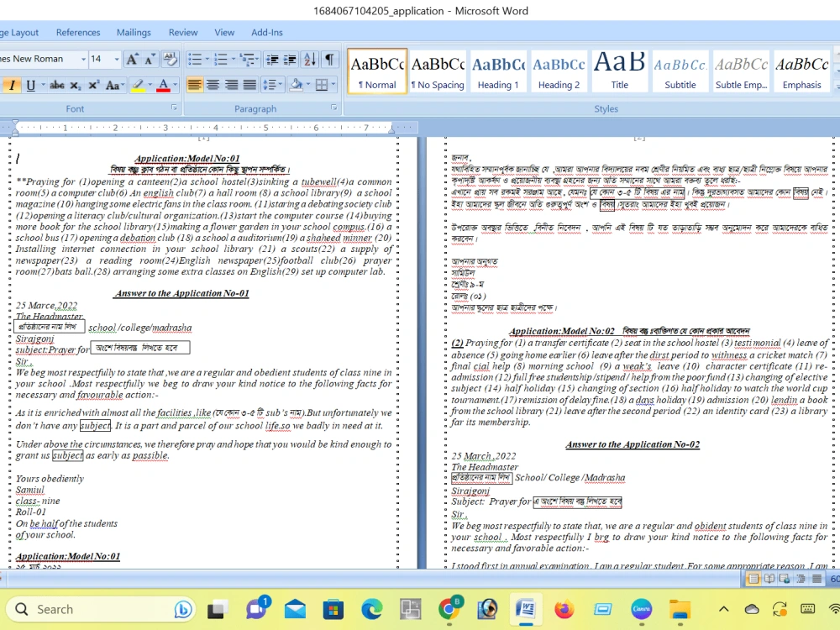This screenshot has height=630, width=840.
Task: Expand the Paragraph dialog launcher
Action: pos(334,108)
